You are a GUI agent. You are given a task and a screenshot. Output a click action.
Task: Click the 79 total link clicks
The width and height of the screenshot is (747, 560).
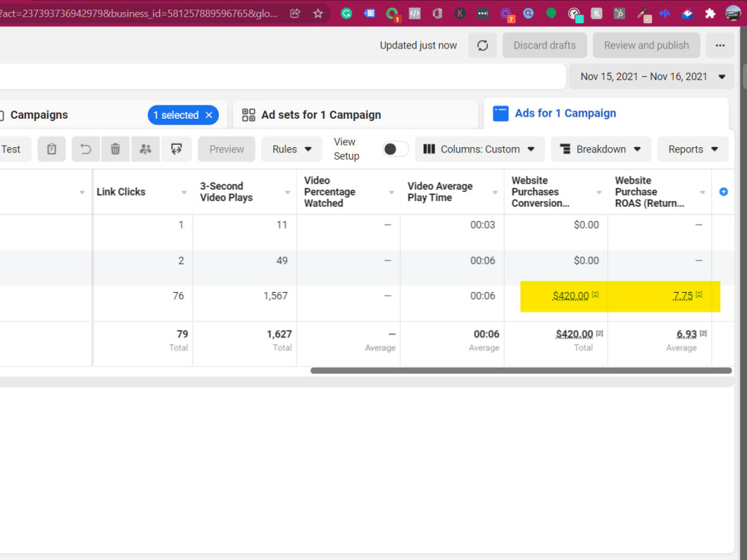[x=182, y=334]
